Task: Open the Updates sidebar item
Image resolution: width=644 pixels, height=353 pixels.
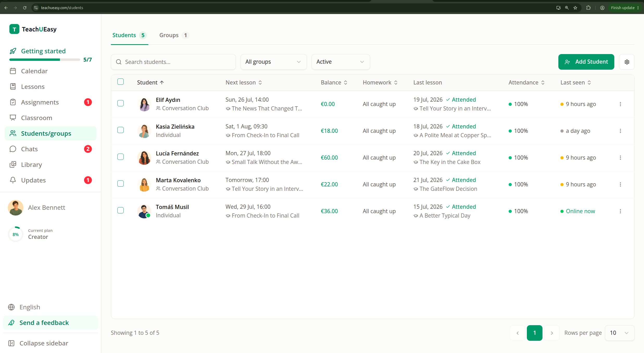Action: pos(51,180)
